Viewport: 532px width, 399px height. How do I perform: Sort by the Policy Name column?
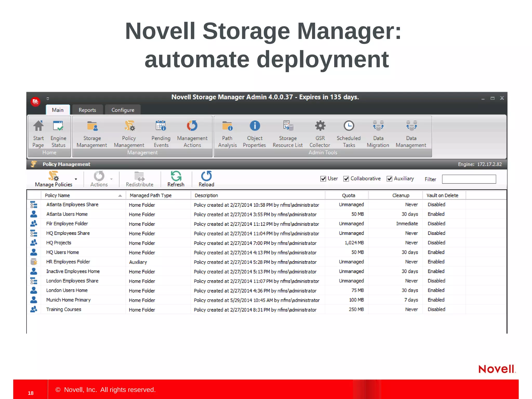coord(83,195)
